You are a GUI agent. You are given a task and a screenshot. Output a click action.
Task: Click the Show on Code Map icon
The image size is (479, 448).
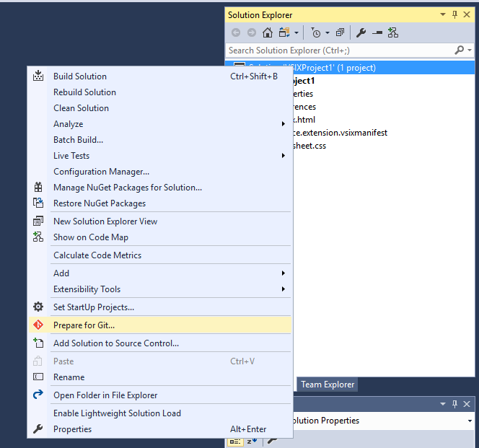[38, 237]
